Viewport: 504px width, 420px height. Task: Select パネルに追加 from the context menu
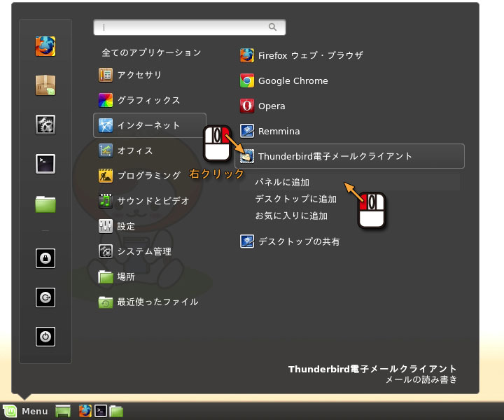click(282, 182)
